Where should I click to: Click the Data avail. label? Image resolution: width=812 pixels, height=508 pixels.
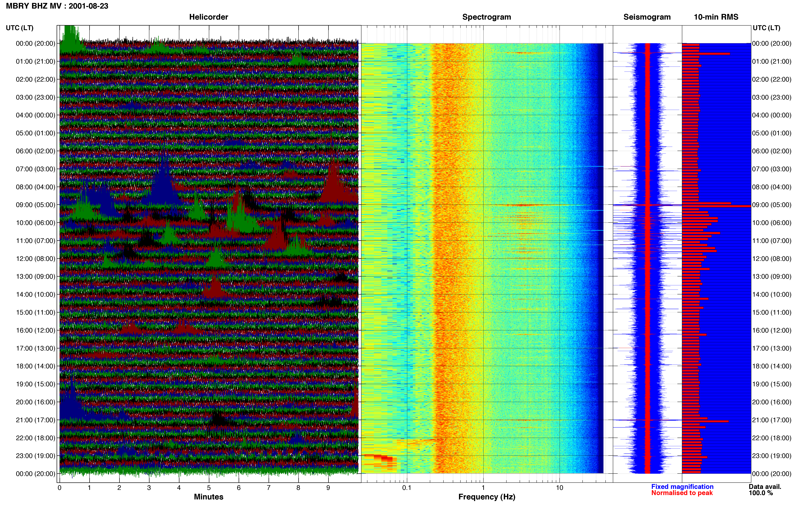tap(765, 486)
